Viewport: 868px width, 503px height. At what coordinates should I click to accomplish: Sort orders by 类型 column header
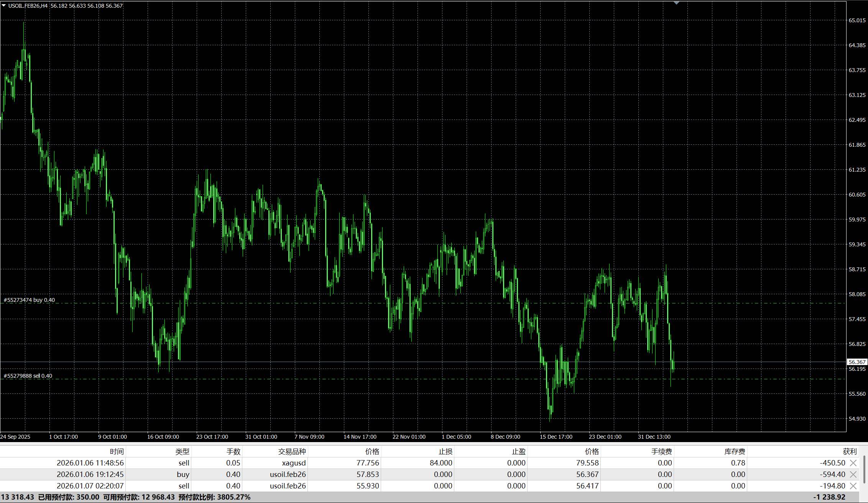click(182, 452)
